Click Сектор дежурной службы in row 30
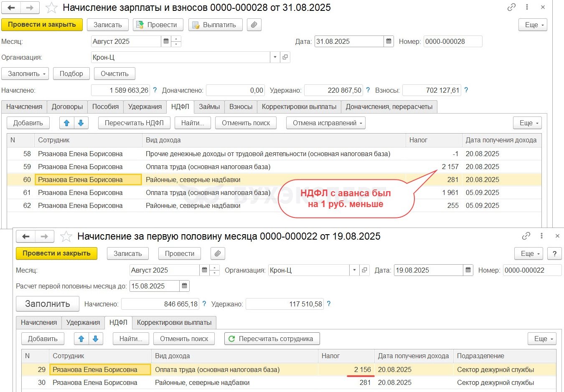Image resolution: width=564 pixels, height=392 pixels. (495, 382)
